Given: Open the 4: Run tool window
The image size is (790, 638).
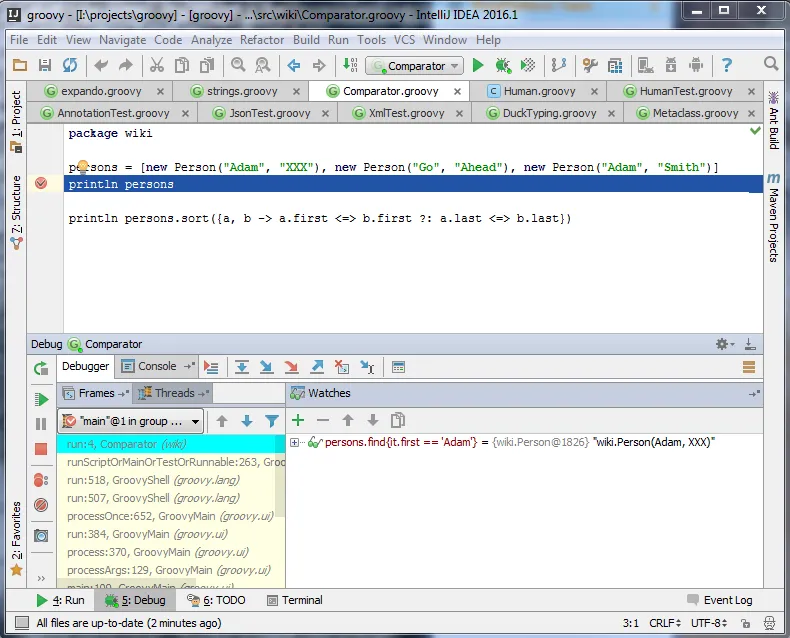Looking at the screenshot, I should click(60, 600).
